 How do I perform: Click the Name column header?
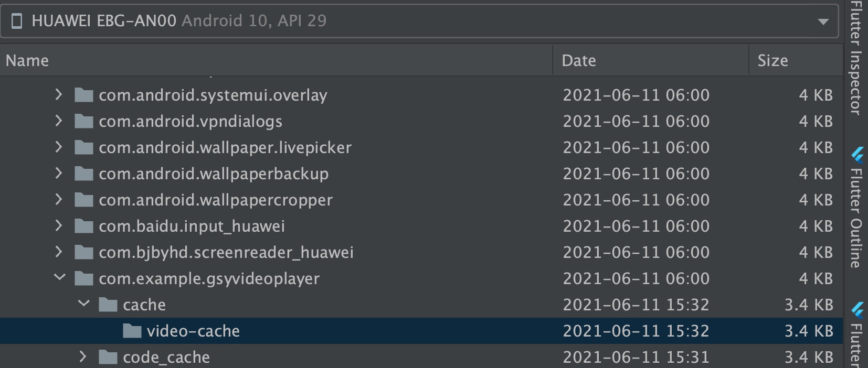[x=27, y=60]
